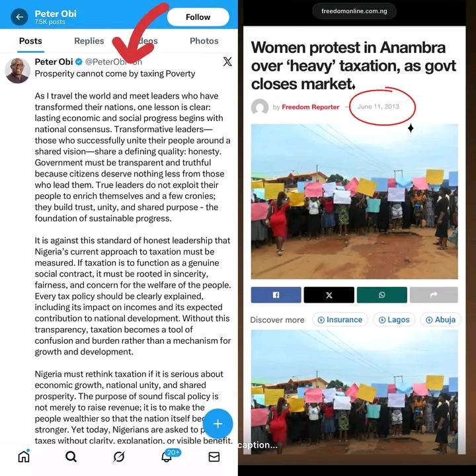476x476 pixels.
Task: Open Peter Obi's profile picture
Action: (x=18, y=71)
